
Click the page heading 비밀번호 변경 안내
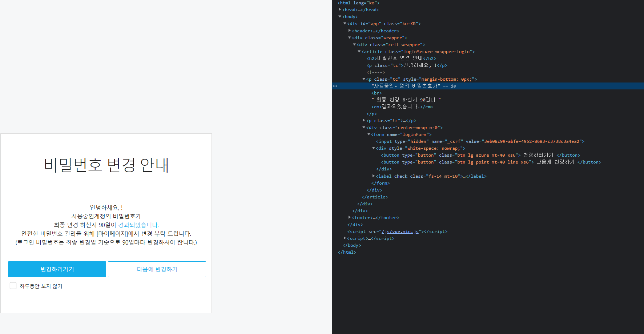tap(106, 165)
